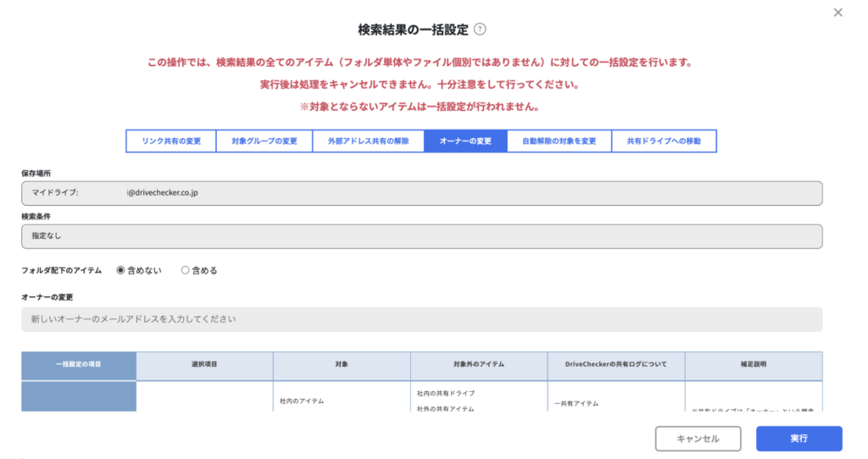Viewport: 868px width, 459px height.
Task: Go to 共有ドライブへの移動 tab
Action: pyautogui.click(x=664, y=141)
